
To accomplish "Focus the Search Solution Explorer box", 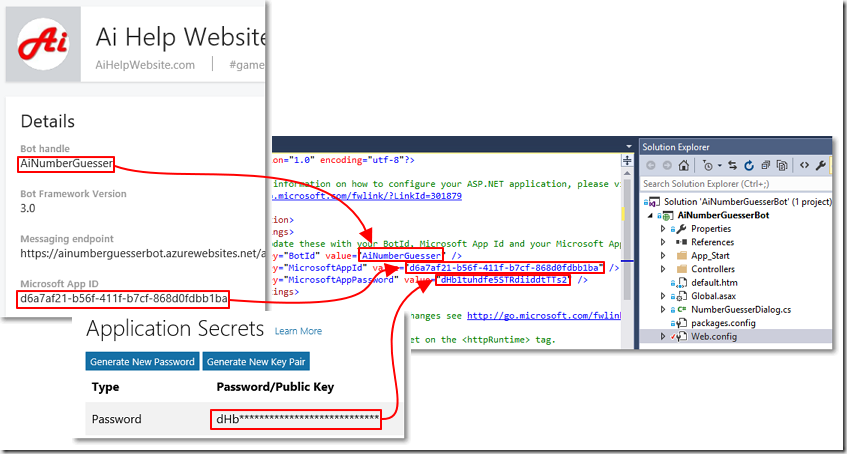I will click(736, 184).
